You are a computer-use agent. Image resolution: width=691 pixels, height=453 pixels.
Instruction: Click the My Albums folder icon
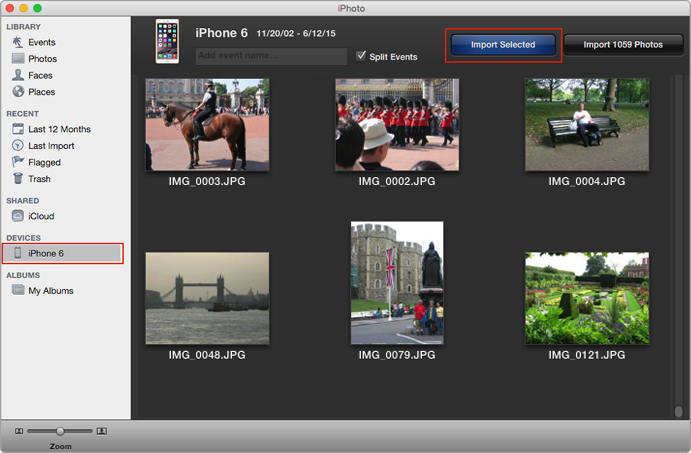(x=18, y=290)
